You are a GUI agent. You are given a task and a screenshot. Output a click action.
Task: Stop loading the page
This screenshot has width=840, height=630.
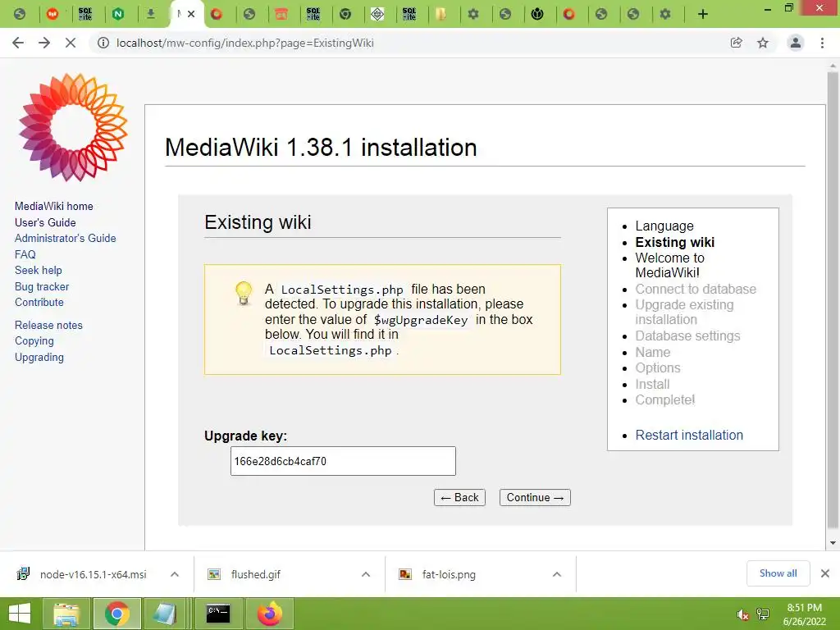tap(71, 43)
